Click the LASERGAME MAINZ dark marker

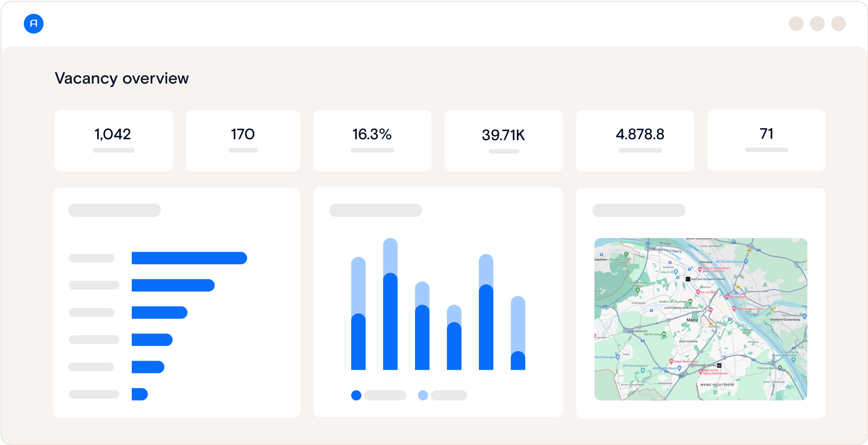(x=719, y=365)
